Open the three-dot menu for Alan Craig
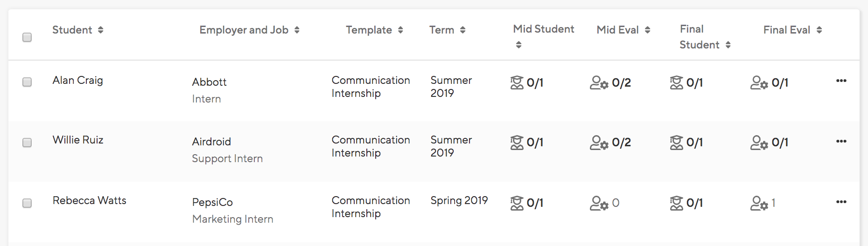868x246 pixels. pyautogui.click(x=841, y=81)
